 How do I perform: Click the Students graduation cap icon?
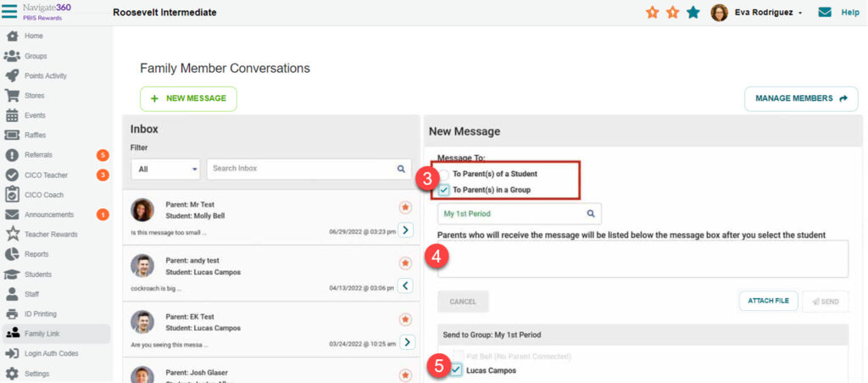pos(12,275)
